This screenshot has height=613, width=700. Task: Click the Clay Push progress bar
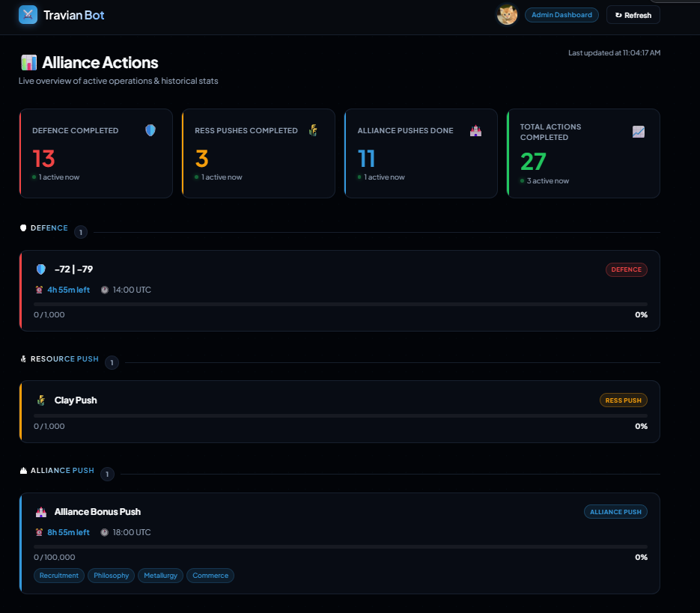pos(341,415)
